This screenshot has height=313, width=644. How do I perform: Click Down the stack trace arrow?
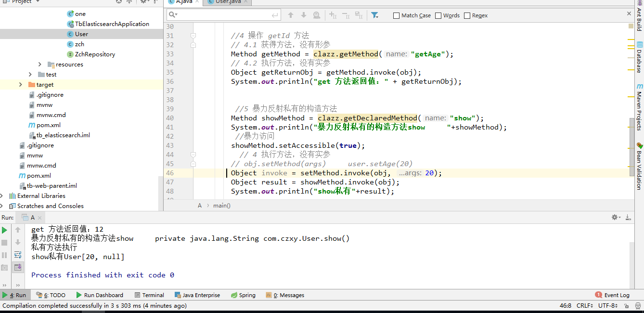point(18,243)
